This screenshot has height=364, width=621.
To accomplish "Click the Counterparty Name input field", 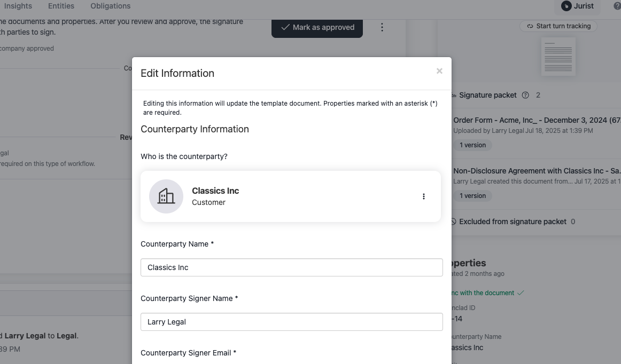I will point(292,267).
